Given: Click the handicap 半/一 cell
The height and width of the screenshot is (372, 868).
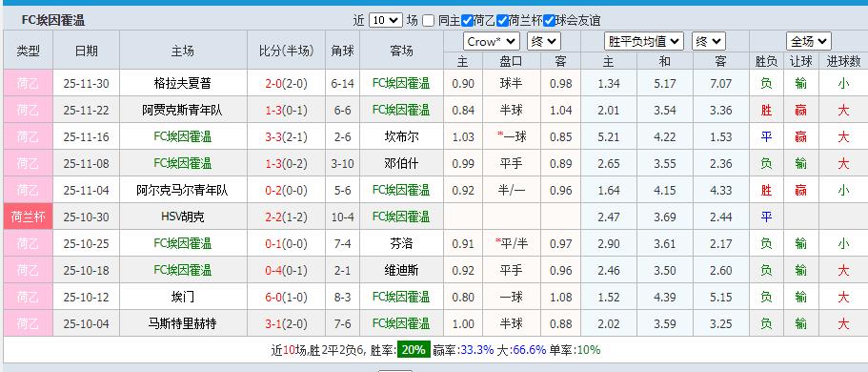Looking at the screenshot, I should pyautogui.click(x=512, y=190).
